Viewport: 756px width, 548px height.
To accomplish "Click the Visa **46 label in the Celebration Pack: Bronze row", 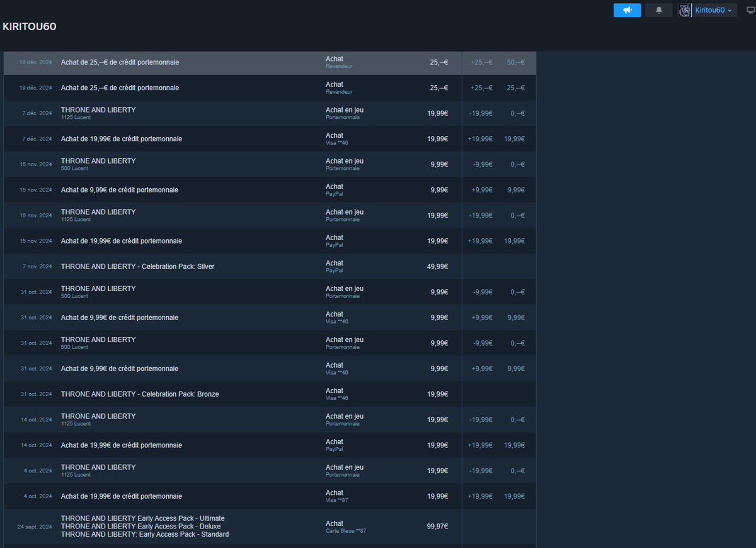I will pyautogui.click(x=337, y=398).
